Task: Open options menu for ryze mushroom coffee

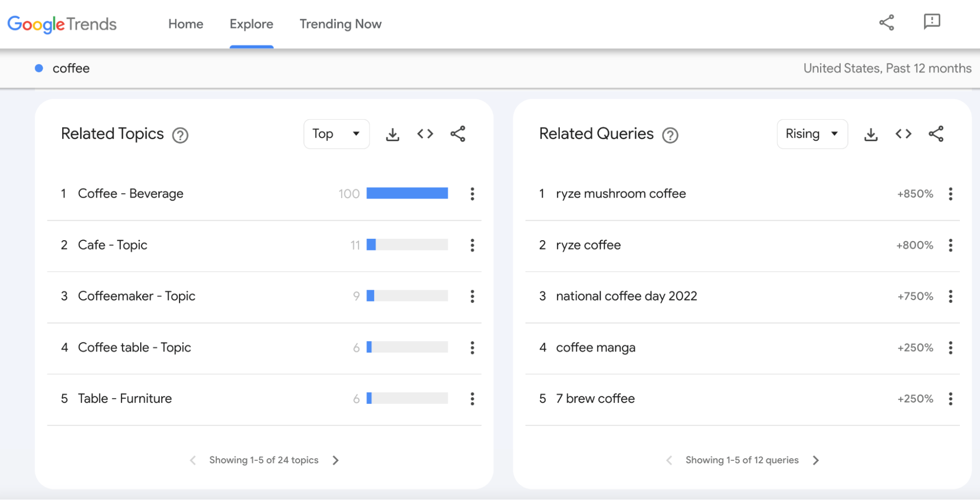Action: (x=950, y=194)
